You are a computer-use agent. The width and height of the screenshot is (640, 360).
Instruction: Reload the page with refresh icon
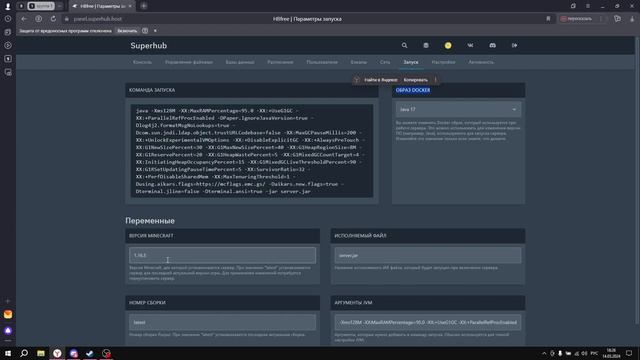tap(53, 19)
